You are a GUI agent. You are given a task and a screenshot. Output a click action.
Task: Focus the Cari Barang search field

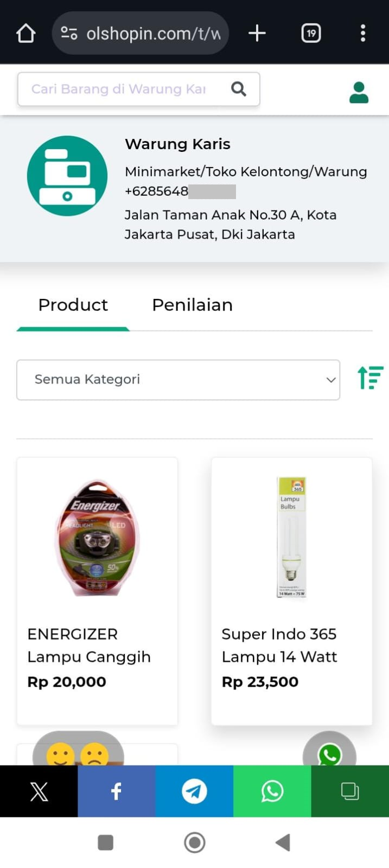click(119, 89)
